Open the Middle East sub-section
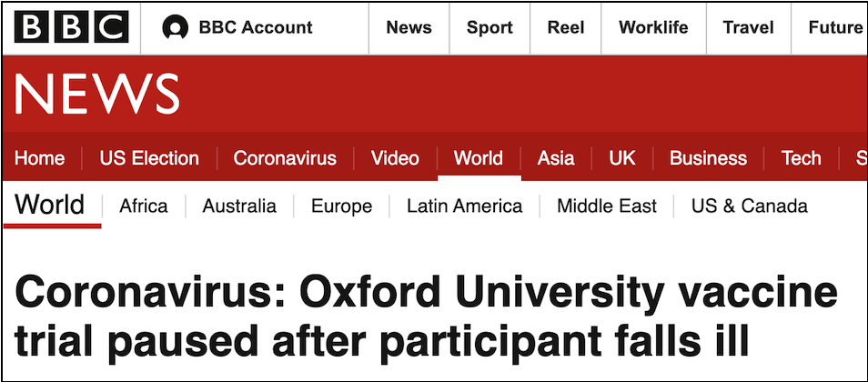868x382 pixels. coord(607,206)
